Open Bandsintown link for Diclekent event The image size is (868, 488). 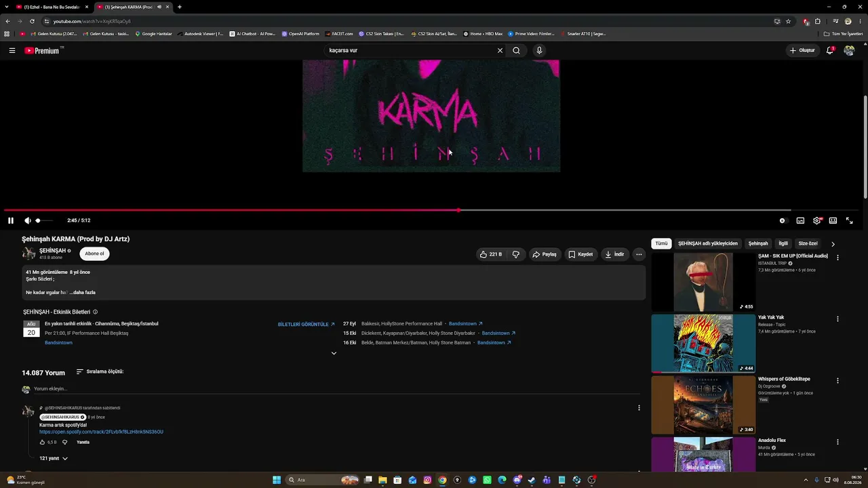[x=499, y=333]
